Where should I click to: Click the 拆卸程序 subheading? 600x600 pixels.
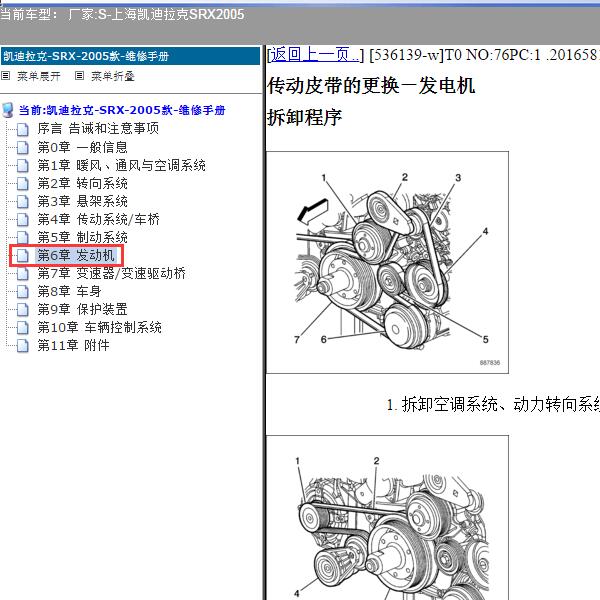(x=304, y=117)
